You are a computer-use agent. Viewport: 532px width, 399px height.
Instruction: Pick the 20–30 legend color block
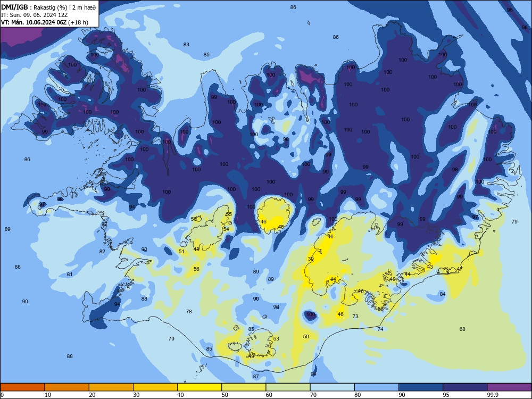pos(111,387)
